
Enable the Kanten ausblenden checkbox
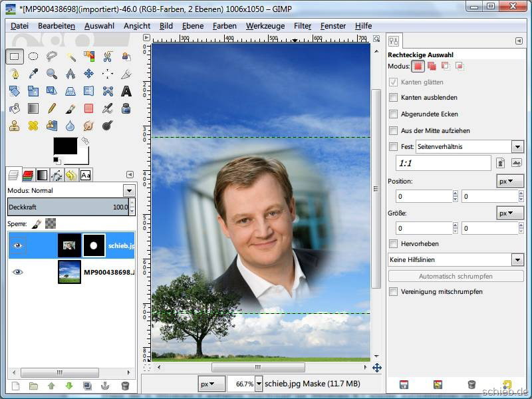point(394,98)
